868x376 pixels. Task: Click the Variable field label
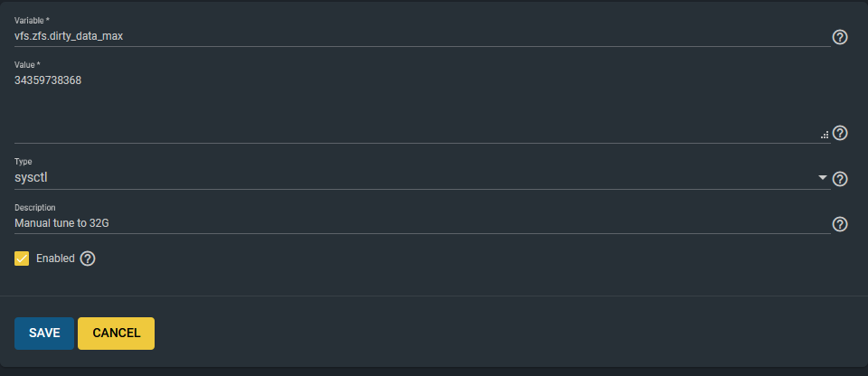point(31,19)
